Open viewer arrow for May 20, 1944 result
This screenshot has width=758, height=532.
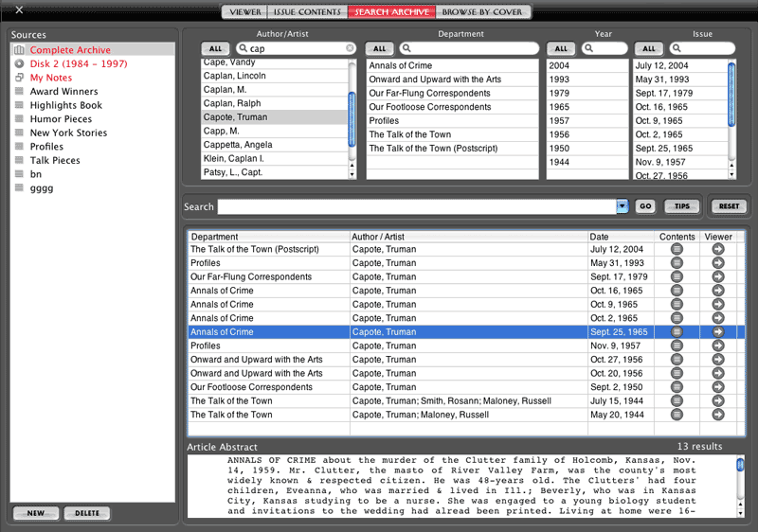point(718,415)
